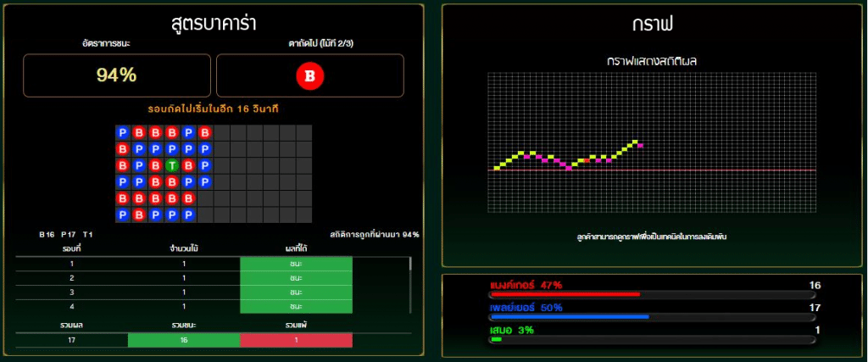The image size is (868, 362).
Task: Click the green Tie 3% progress bar
Action: [496, 339]
